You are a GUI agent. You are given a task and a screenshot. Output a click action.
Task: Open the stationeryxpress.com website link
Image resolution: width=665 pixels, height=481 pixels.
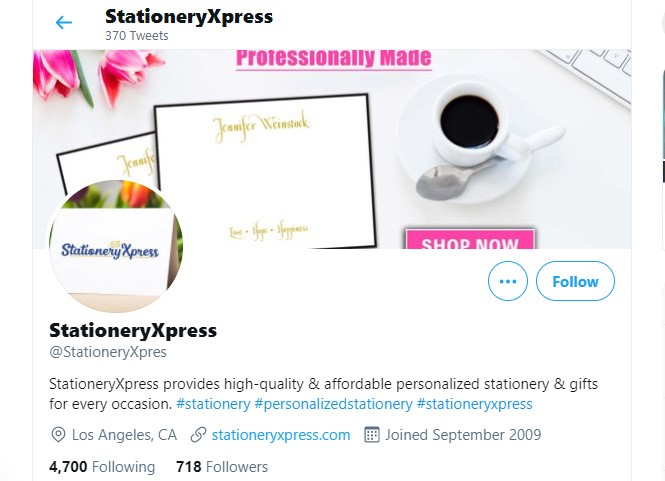tap(281, 435)
